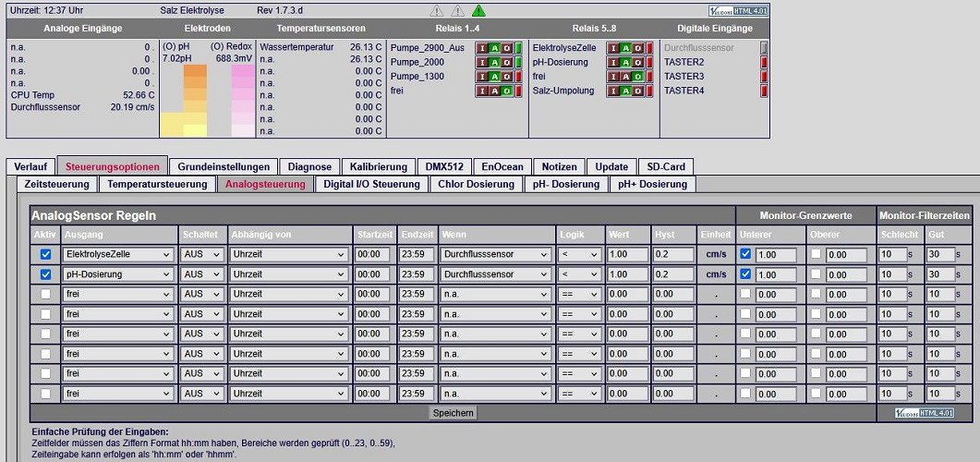Switch pH-Dosierung relay to I (on)

click(x=613, y=62)
